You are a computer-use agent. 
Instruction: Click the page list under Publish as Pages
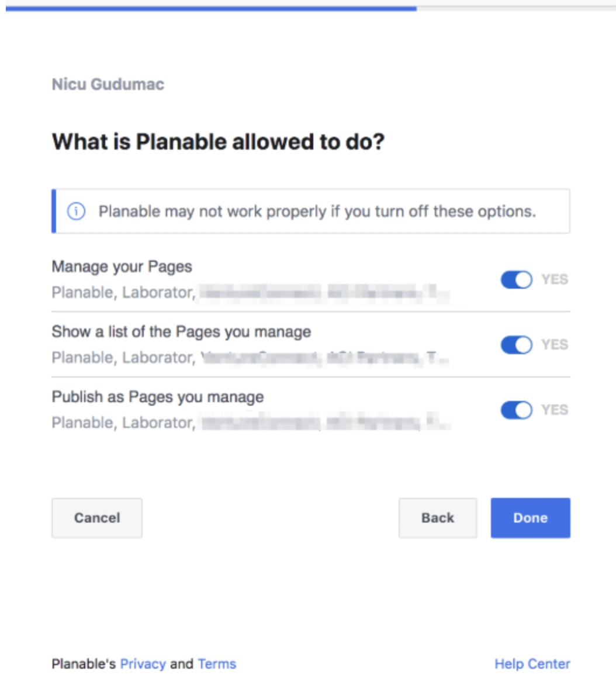pyautogui.click(x=250, y=423)
